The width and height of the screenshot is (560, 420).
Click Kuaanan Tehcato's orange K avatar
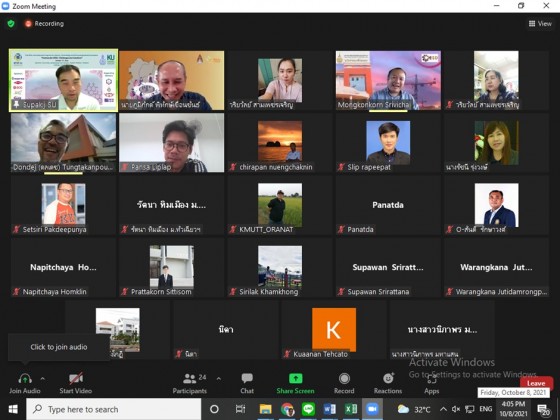[x=334, y=329]
